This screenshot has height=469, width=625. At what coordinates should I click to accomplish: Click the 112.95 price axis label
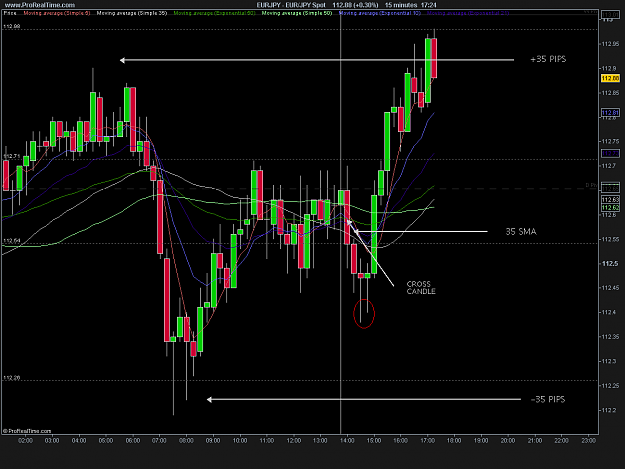coord(610,44)
